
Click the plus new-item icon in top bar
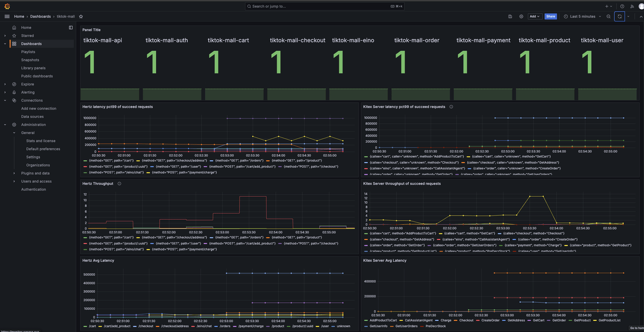pos(608,6)
